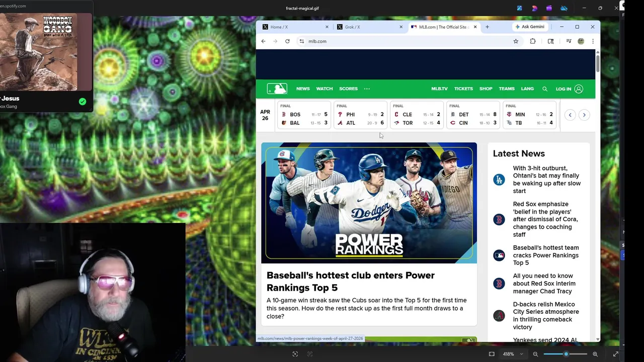Open the Chrome three-dot menu
This screenshot has height=362, width=644.
[x=593, y=41]
